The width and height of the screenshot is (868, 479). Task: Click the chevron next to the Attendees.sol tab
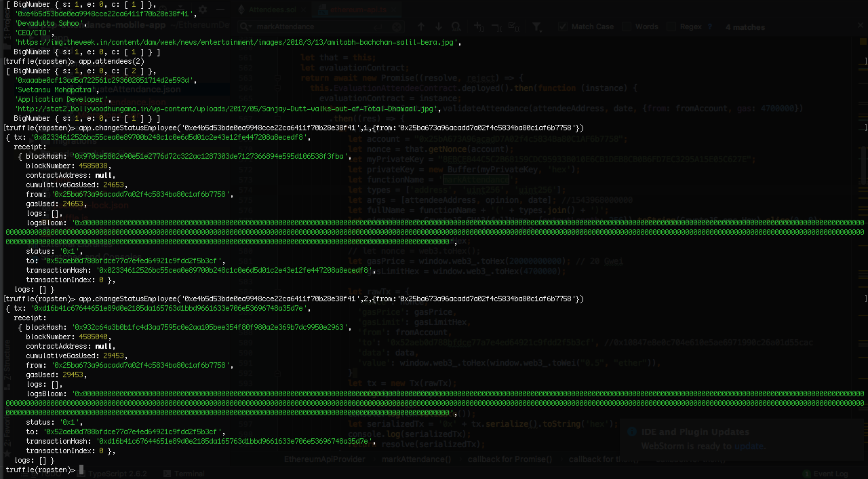click(x=302, y=9)
